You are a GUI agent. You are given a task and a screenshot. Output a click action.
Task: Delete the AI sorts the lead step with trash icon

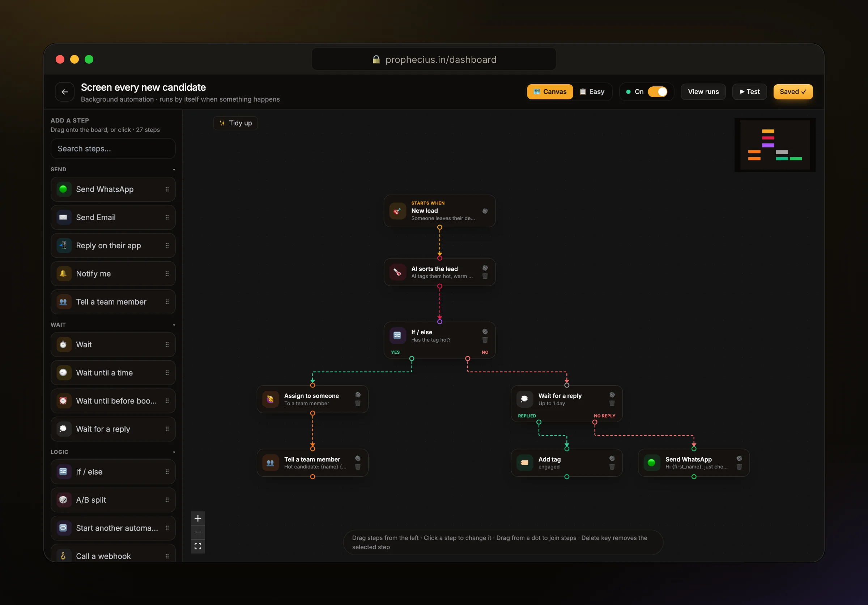[485, 276]
